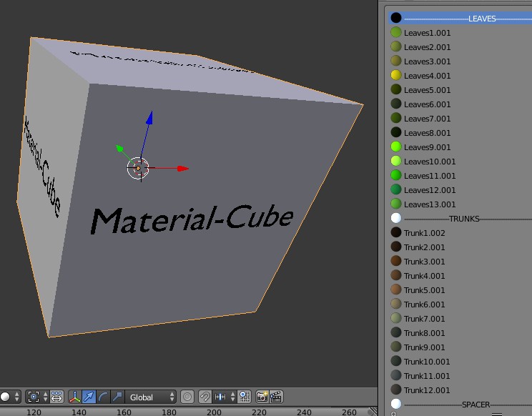Select the scale manipulator icon
This screenshot has width=532, height=416.
[117, 397]
